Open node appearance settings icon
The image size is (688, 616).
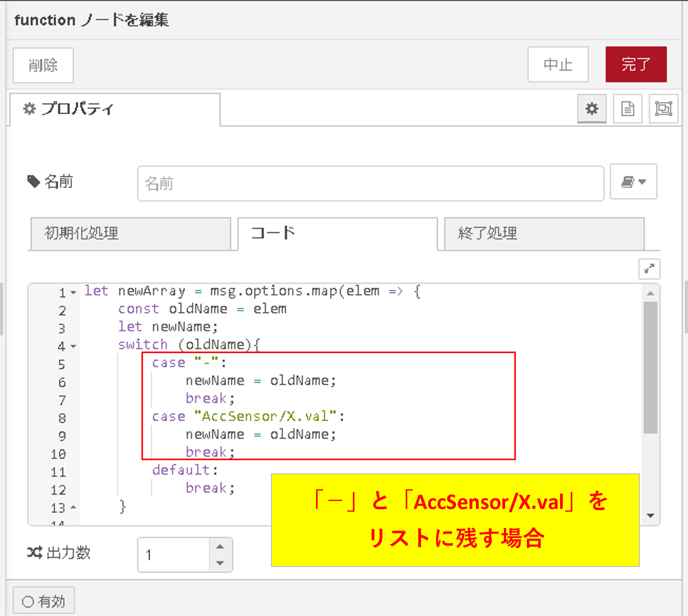pyautogui.click(x=663, y=109)
